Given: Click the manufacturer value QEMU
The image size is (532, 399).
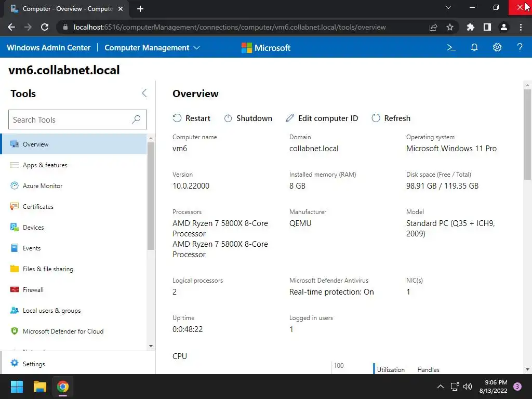Looking at the screenshot, I should (300, 223).
